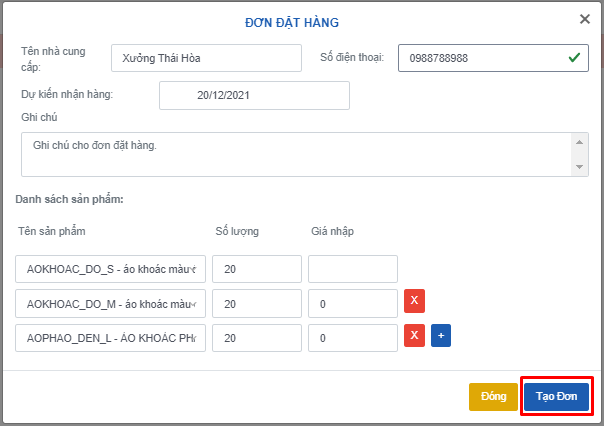604x426 pixels.
Task: Close the Đơn đặt hàng dialog
Action: pyautogui.click(x=585, y=18)
